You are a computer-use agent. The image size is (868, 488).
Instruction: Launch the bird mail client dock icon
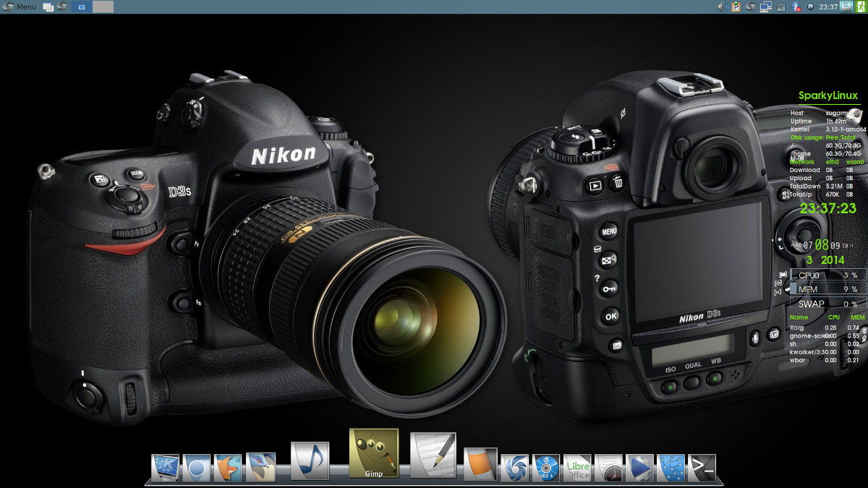coord(260,467)
